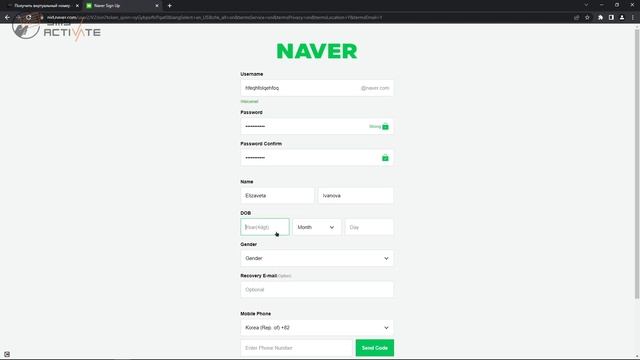640x360 pixels.
Task: Edit the Username field
Action: [317, 88]
